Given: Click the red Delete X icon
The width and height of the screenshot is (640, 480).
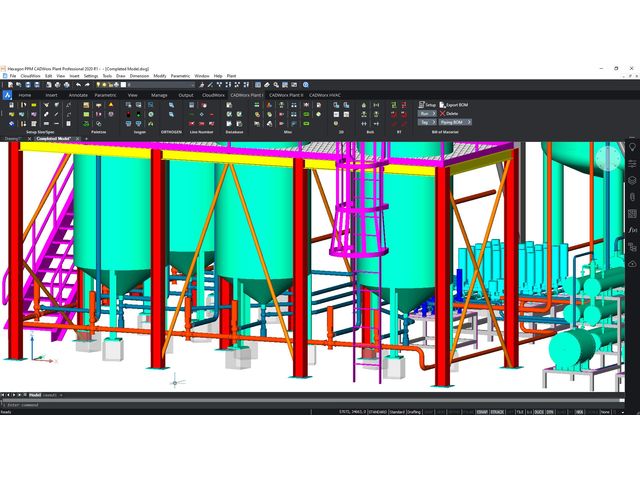Looking at the screenshot, I should (442, 113).
